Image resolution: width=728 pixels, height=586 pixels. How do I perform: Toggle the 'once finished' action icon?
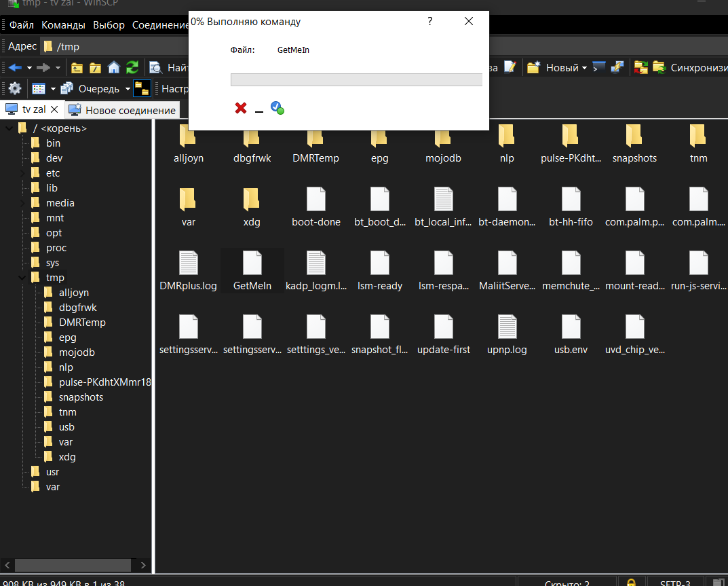[277, 108]
